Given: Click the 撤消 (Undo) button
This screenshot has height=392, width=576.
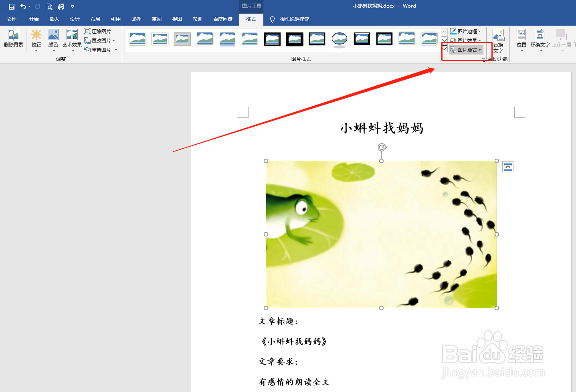Looking at the screenshot, I should [x=22, y=6].
